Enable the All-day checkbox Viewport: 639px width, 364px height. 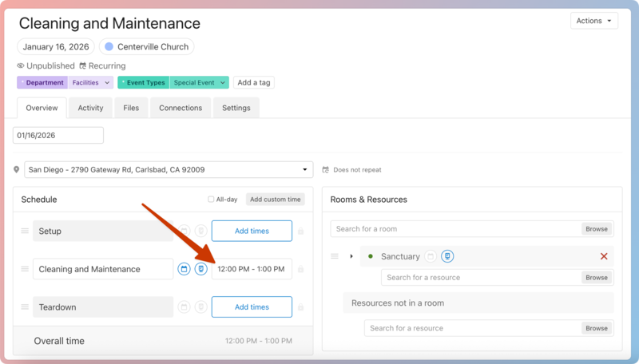[211, 200]
